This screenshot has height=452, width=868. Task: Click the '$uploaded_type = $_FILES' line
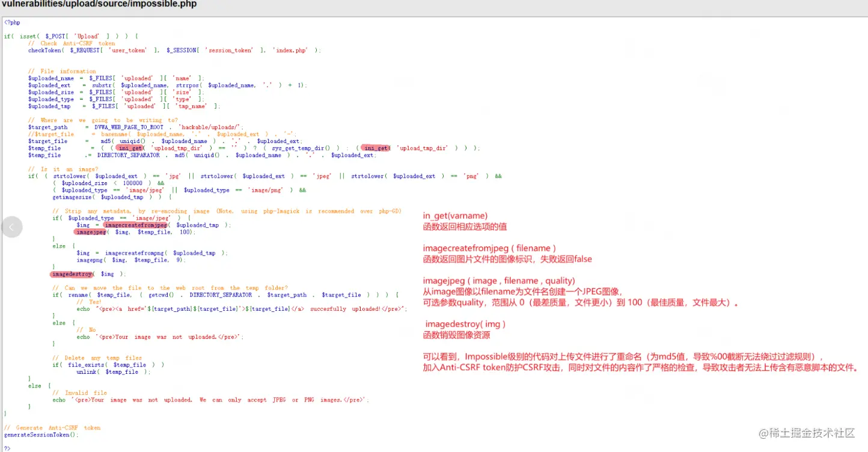(116, 99)
